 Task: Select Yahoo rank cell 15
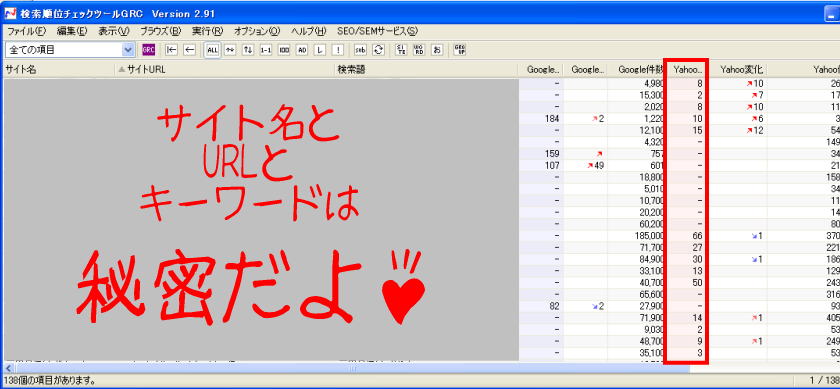[x=697, y=130]
